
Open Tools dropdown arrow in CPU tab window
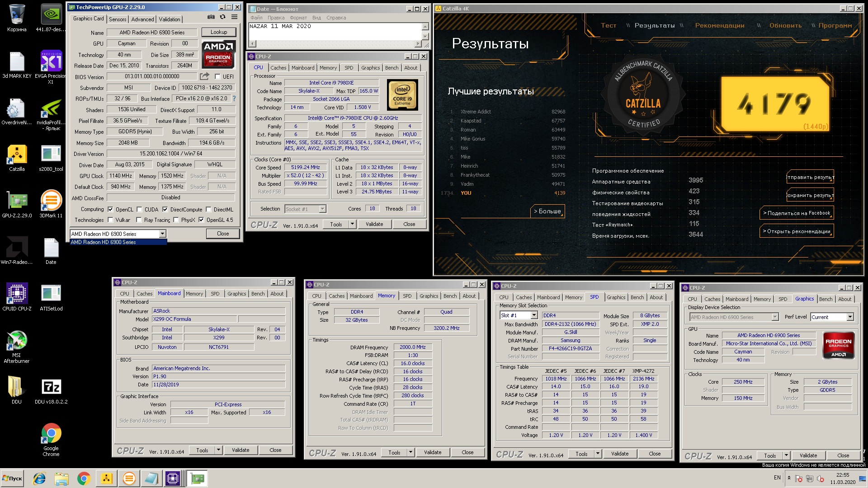click(x=352, y=224)
